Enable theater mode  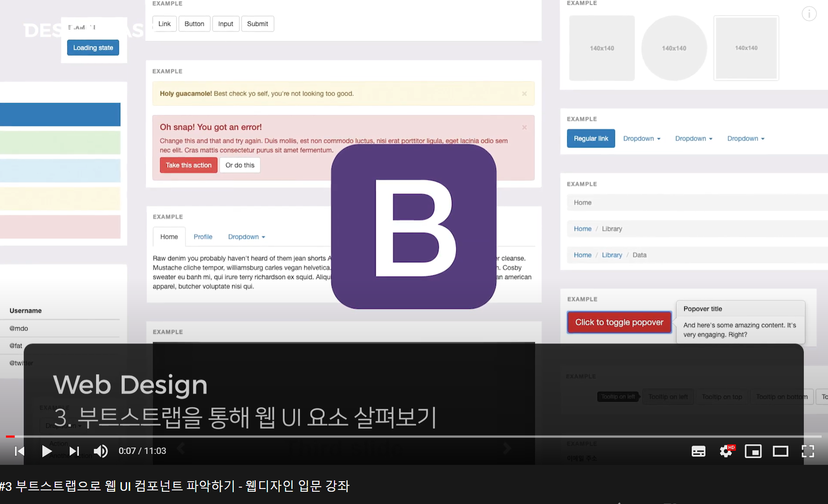[x=781, y=451]
